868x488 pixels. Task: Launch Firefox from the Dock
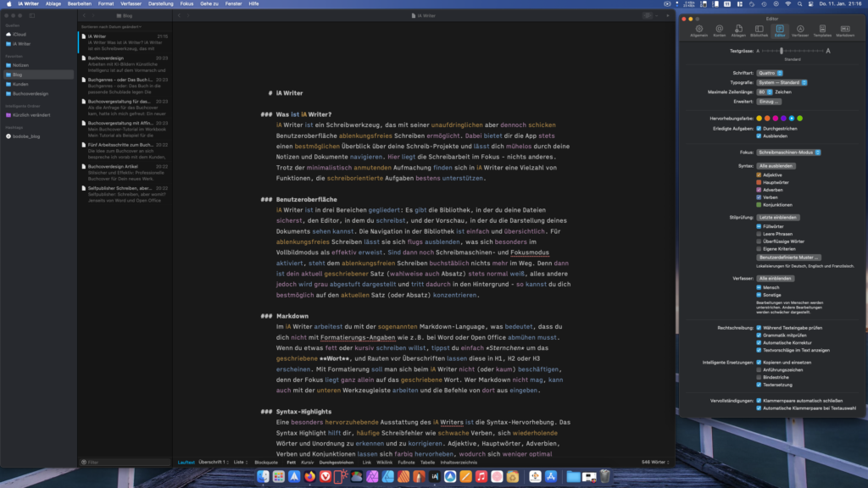309,476
